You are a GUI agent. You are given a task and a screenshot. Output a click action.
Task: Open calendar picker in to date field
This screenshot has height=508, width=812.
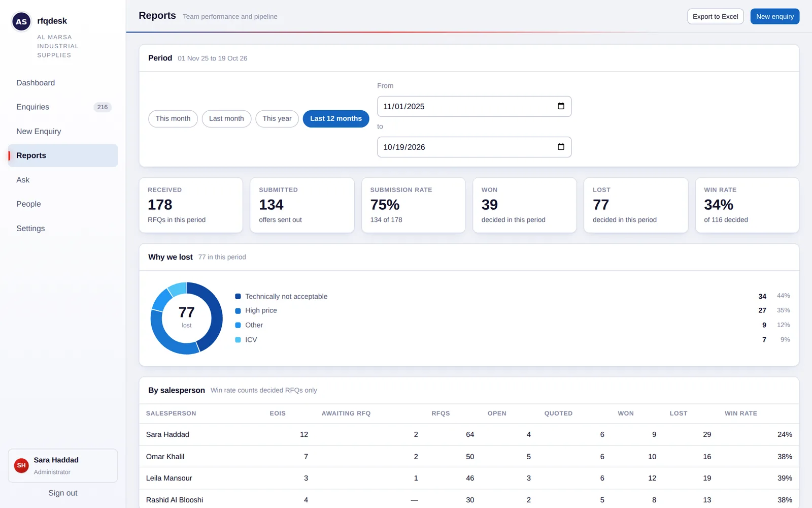coord(561,147)
